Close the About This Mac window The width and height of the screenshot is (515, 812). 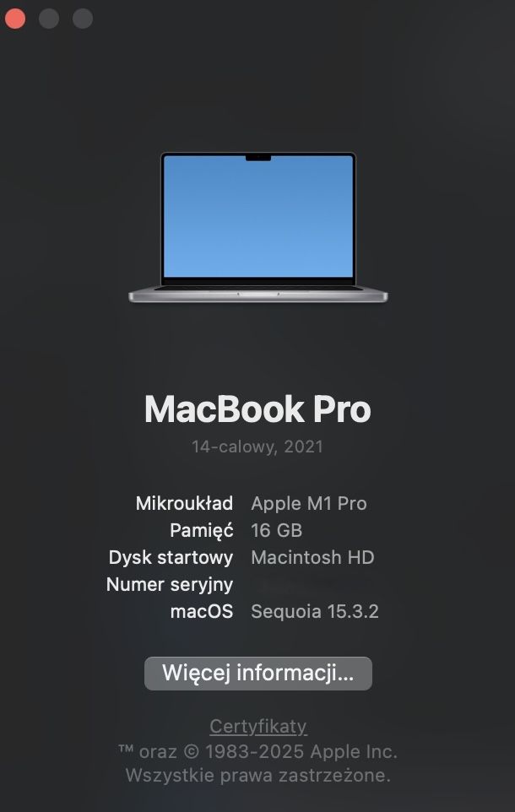pyautogui.click(x=15, y=18)
